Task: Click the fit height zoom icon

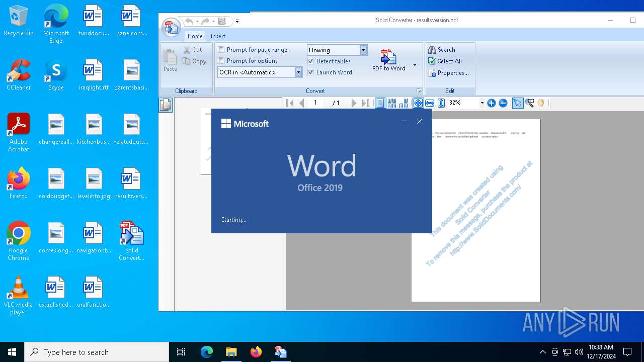Action: [441, 103]
